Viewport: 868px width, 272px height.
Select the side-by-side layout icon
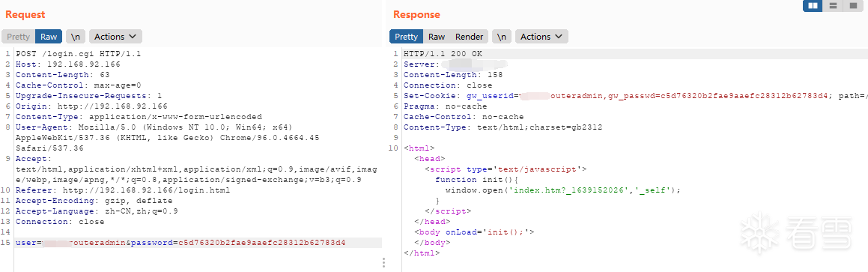click(x=813, y=5)
